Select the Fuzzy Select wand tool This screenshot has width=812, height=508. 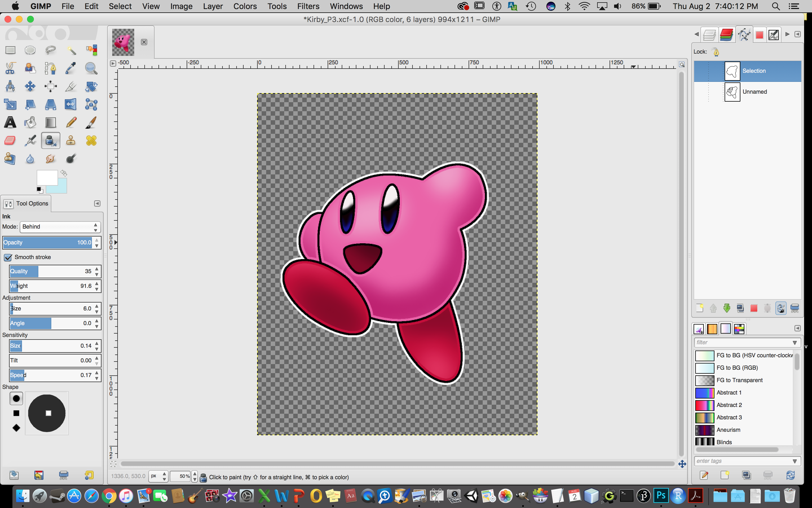[71, 50]
